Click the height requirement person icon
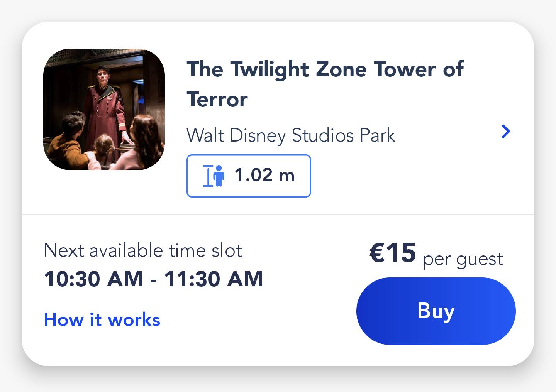The image size is (556, 392). tap(219, 176)
